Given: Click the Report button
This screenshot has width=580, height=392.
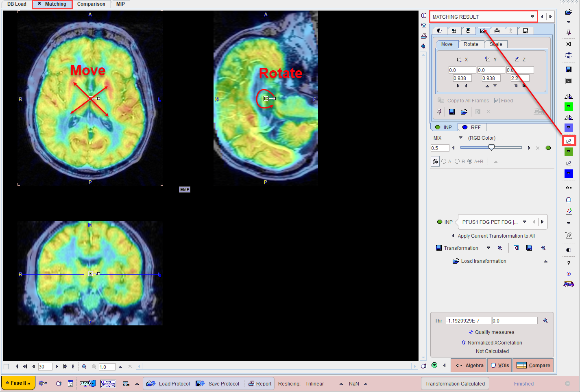Looking at the screenshot, I should click(259, 383).
